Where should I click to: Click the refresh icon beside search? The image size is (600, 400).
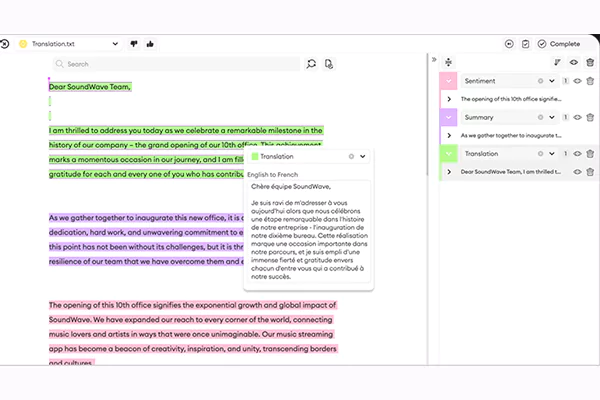coord(311,64)
